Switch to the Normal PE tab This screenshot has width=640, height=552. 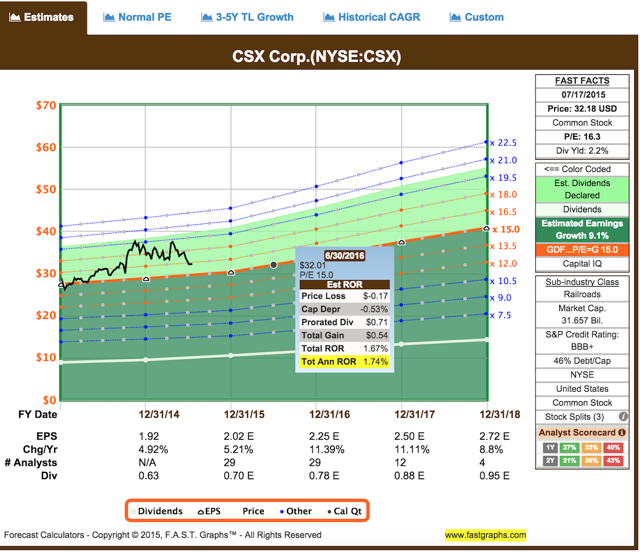click(137, 17)
